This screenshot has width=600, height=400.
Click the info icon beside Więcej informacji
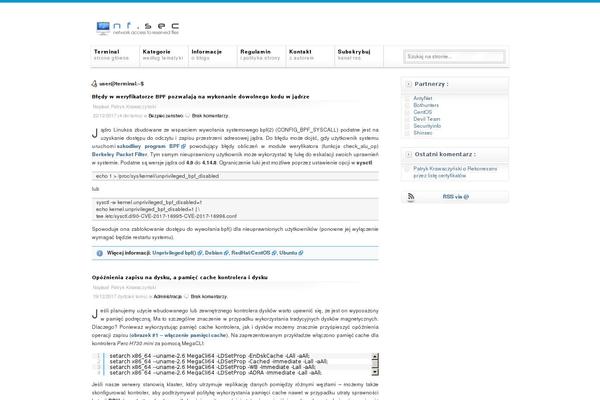(x=99, y=253)
